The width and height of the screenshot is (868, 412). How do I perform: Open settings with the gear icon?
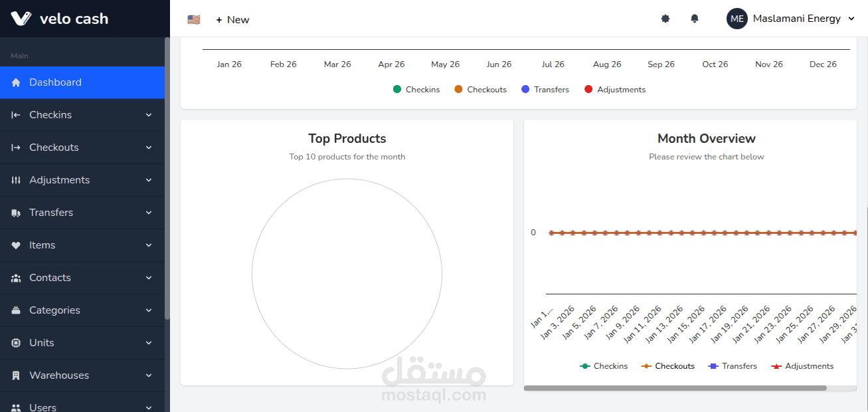click(x=665, y=18)
